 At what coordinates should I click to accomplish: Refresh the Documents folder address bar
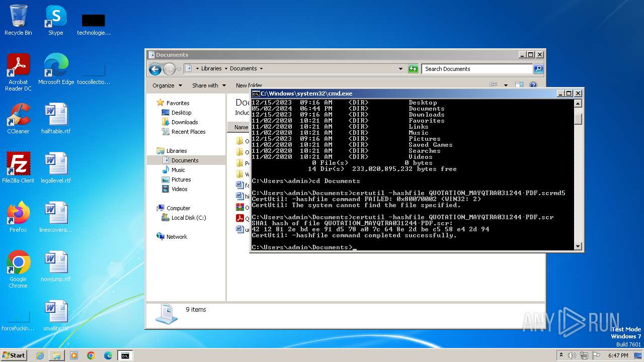413,69
